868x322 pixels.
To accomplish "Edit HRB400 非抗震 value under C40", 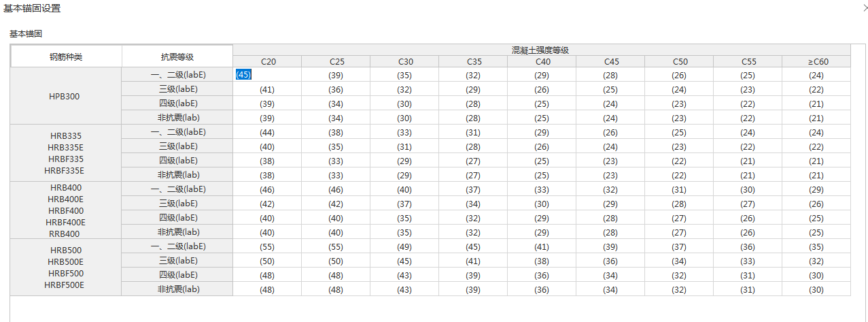I will [x=542, y=232].
